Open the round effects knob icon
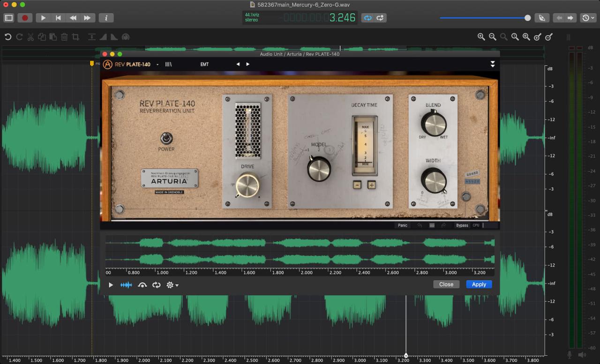600x364 pixels. (125, 37)
